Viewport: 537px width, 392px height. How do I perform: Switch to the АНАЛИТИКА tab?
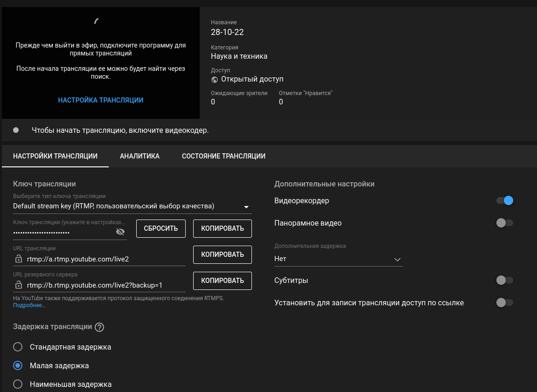[x=139, y=156]
